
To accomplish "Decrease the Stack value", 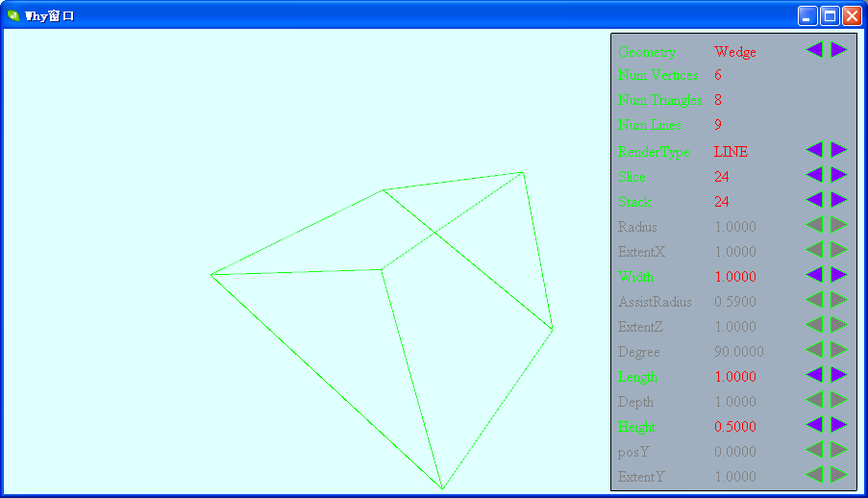I will [x=814, y=200].
